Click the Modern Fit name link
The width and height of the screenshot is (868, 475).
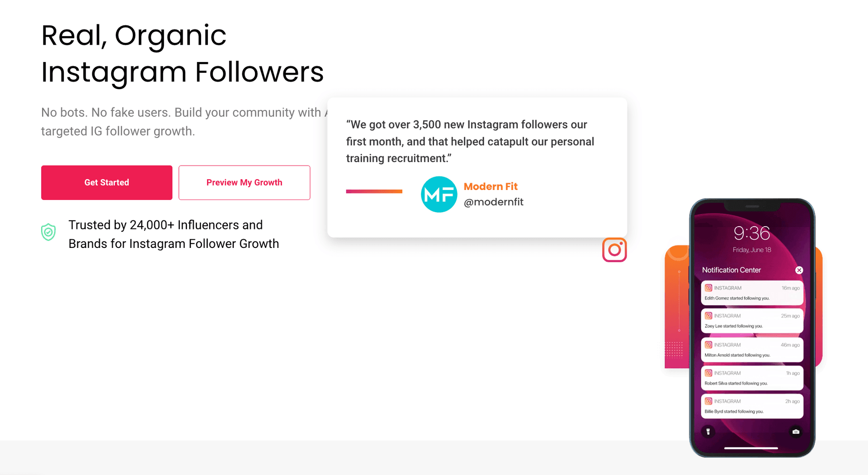point(491,186)
